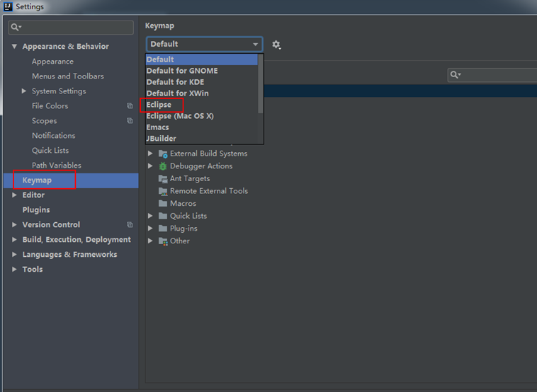This screenshot has width=537, height=392.
Task: Click project-level icon beside Scopes
Action: point(130,120)
